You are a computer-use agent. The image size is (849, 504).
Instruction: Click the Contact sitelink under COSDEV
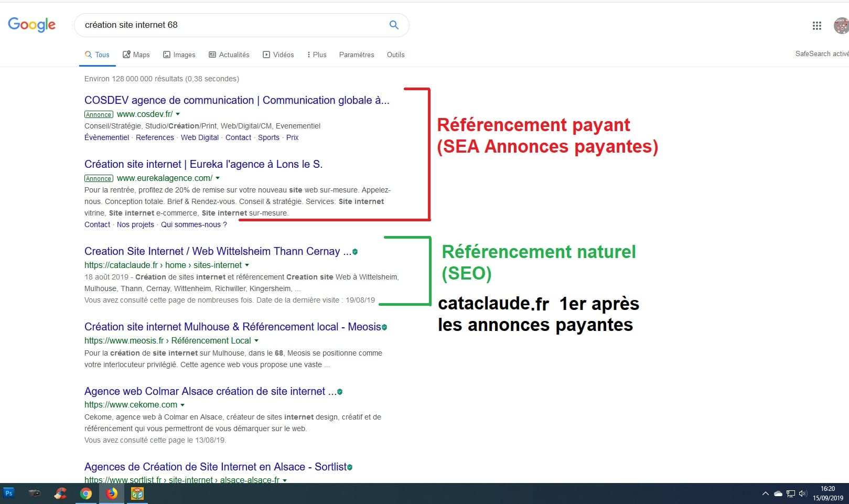point(238,137)
